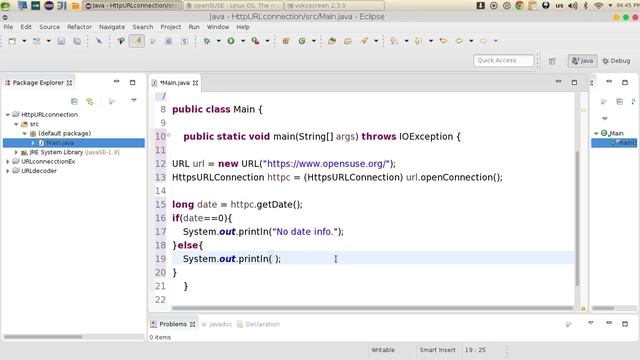Select the Package Explorer tab

38,83
